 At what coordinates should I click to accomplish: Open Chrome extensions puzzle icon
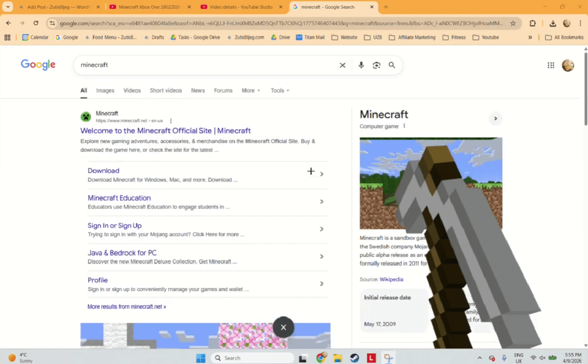pyautogui.click(x=532, y=23)
